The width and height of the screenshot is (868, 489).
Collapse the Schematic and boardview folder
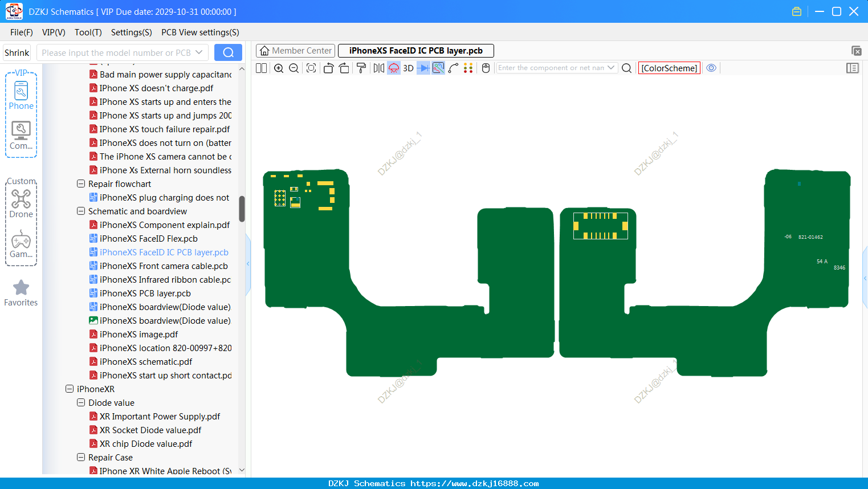click(81, 211)
